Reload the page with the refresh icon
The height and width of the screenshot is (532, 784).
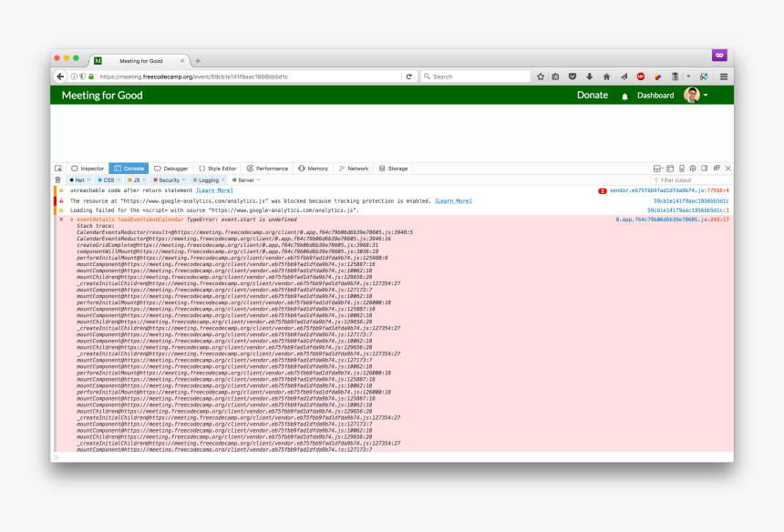click(409, 77)
